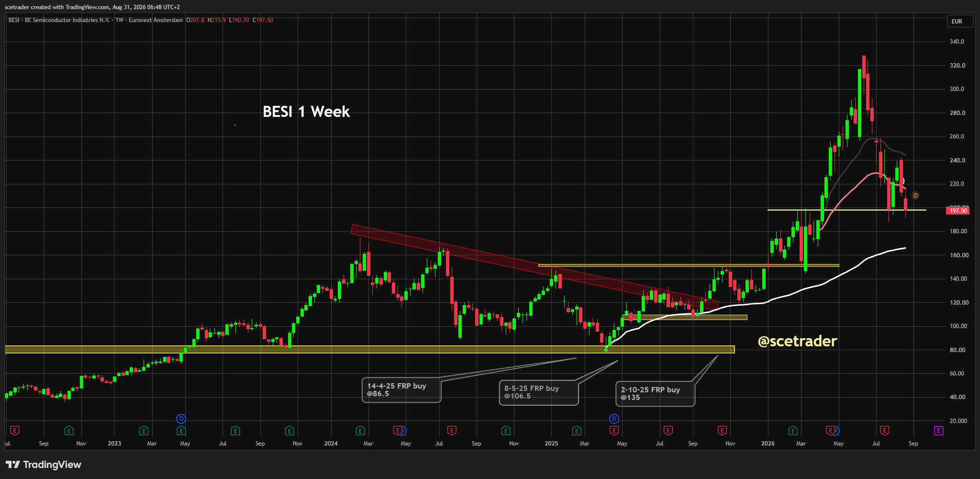Click the TradingView logo
Image resolution: width=980 pixels, height=479 pixels.
[x=44, y=465]
